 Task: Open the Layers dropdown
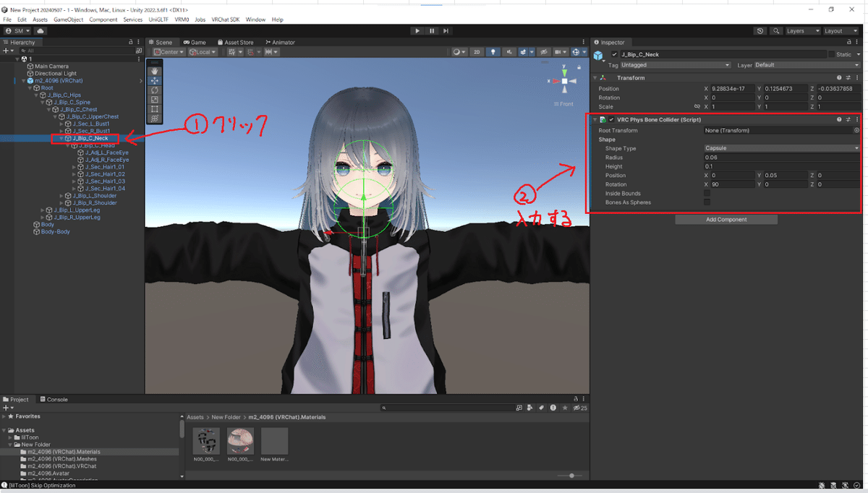point(803,31)
